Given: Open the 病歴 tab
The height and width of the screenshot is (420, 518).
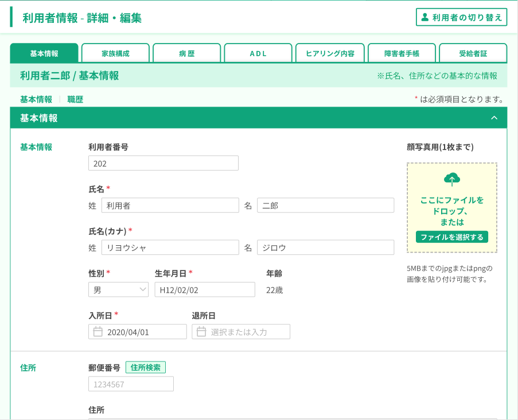Looking at the screenshot, I should click(186, 53).
